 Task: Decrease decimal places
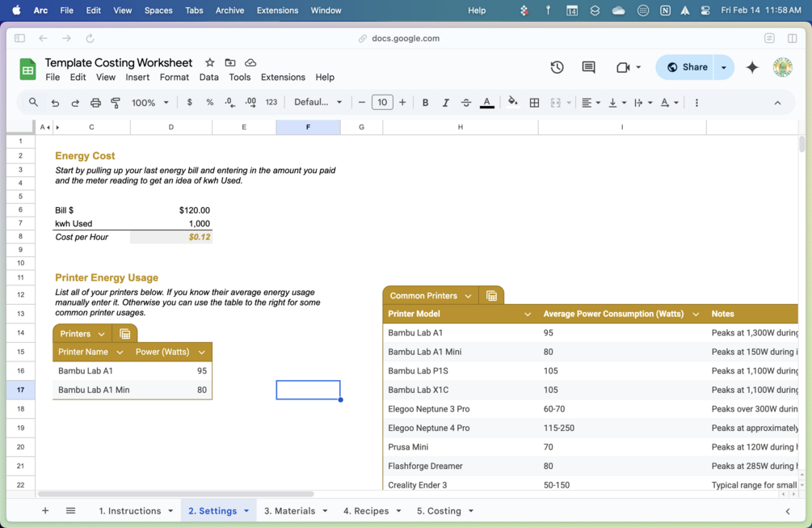pyautogui.click(x=230, y=103)
